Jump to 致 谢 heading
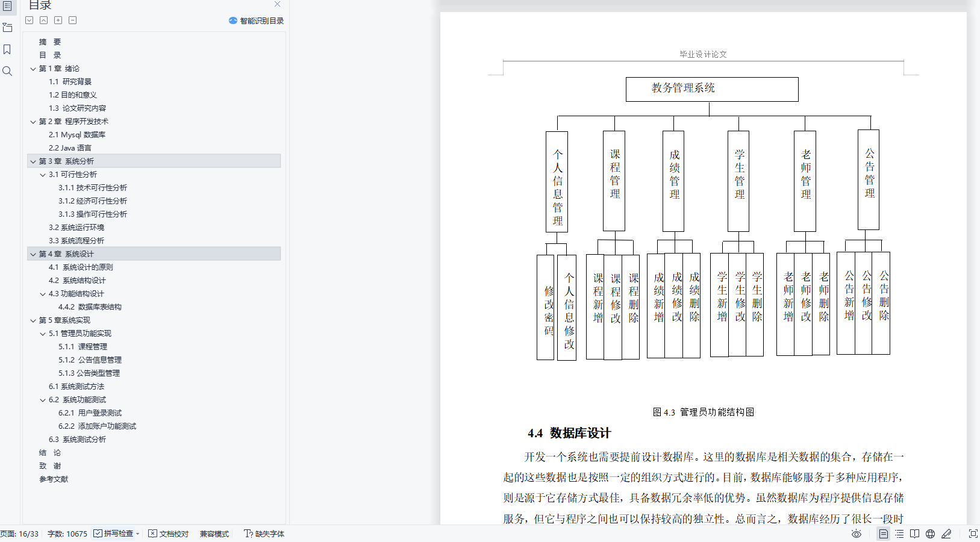Image resolution: width=980 pixels, height=542 pixels. (50, 466)
